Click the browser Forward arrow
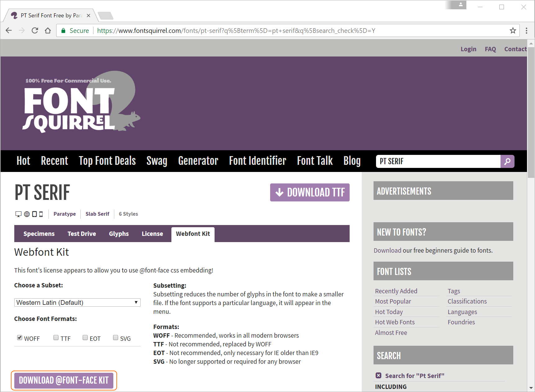The width and height of the screenshot is (535, 392). [x=22, y=30]
